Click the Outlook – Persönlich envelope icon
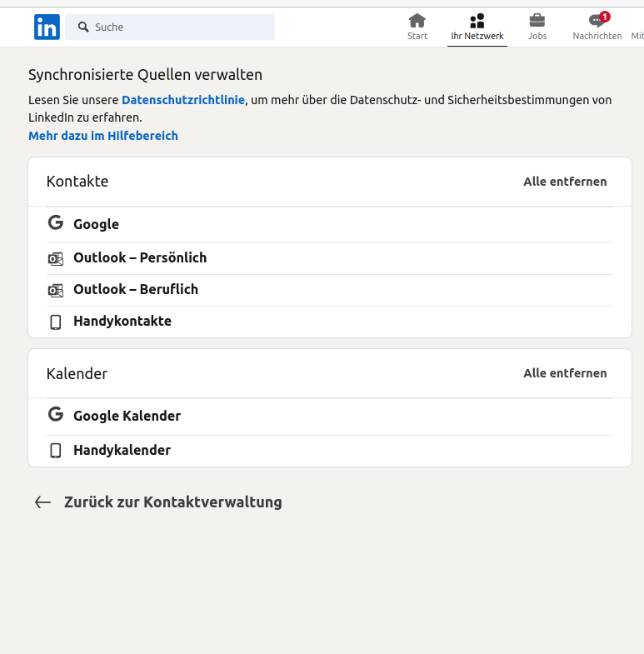This screenshot has width=644, height=654. pyautogui.click(x=56, y=258)
